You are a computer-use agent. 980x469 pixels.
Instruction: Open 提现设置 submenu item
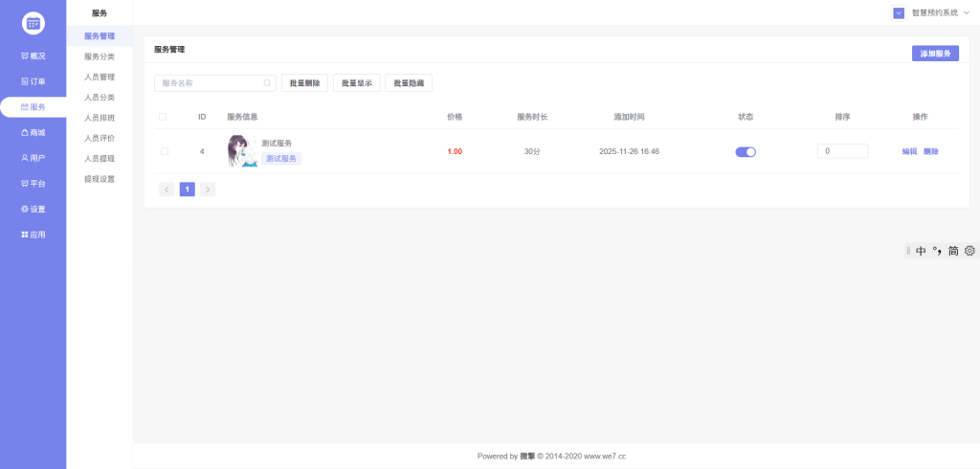[100, 179]
